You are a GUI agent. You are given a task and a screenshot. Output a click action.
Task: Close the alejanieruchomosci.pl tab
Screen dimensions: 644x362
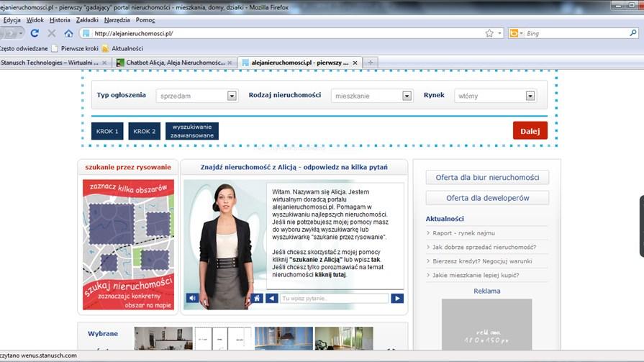[x=355, y=63]
